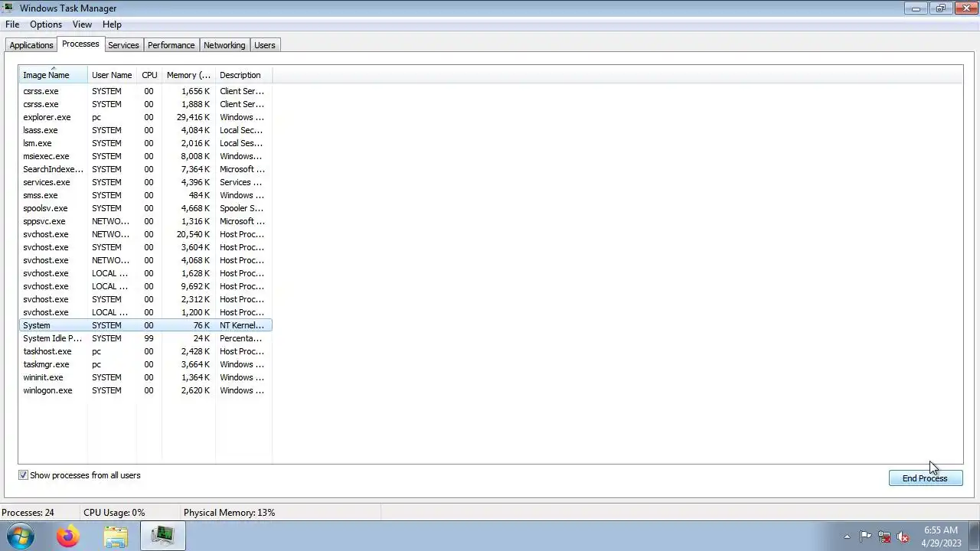This screenshot has width=980, height=551.
Task: Open the Options menu
Action: point(46,24)
